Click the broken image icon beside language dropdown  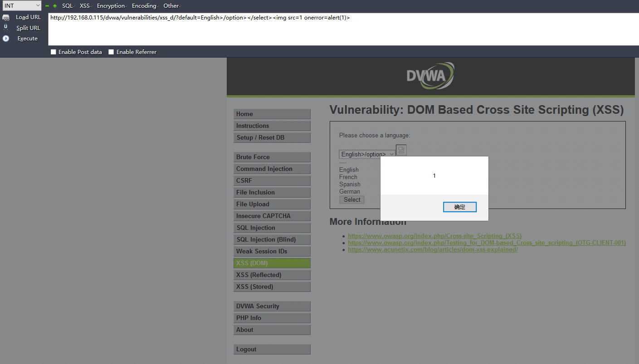401,150
